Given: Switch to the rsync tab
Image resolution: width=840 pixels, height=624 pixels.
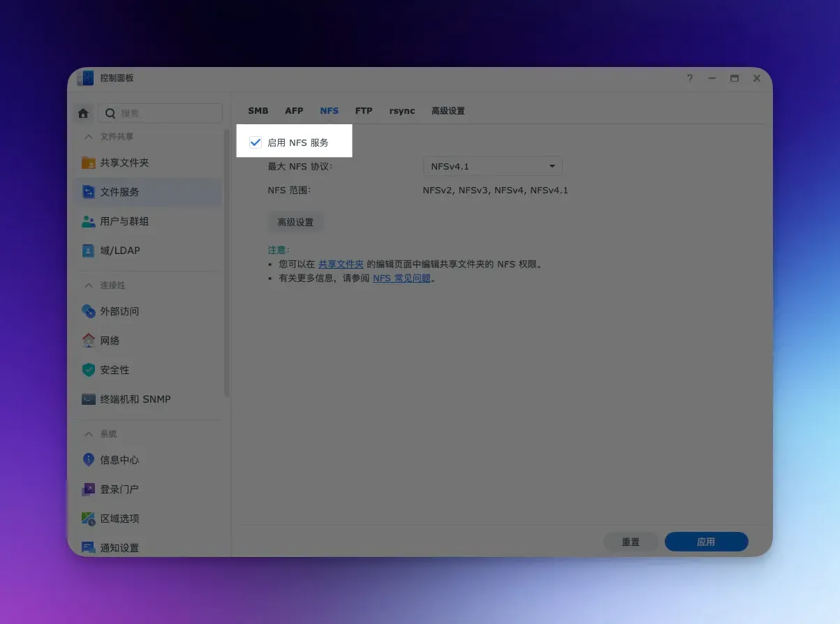Looking at the screenshot, I should tap(402, 111).
